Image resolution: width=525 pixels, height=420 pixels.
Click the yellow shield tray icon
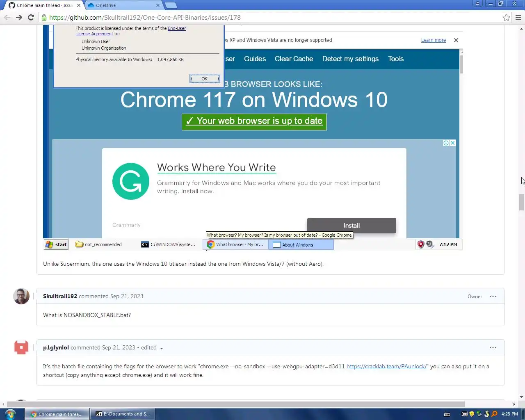point(472,414)
